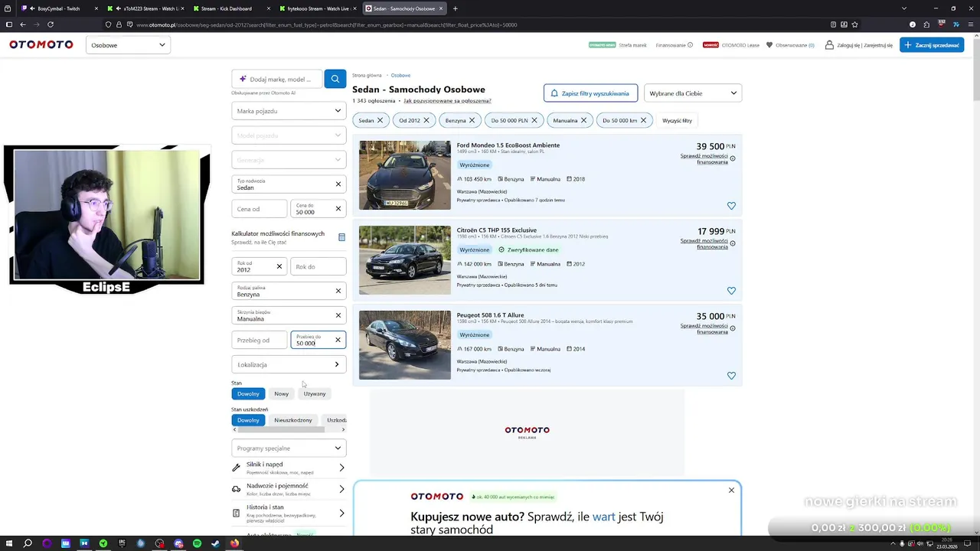This screenshot has width=980, height=551.
Task: Clear the Rok od 2012 field
Action: (x=279, y=266)
